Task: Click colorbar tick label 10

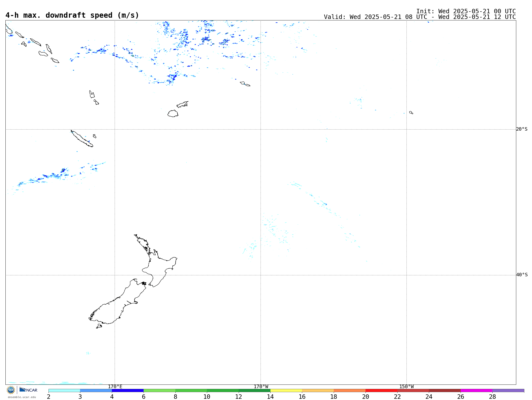Action: [207, 397]
